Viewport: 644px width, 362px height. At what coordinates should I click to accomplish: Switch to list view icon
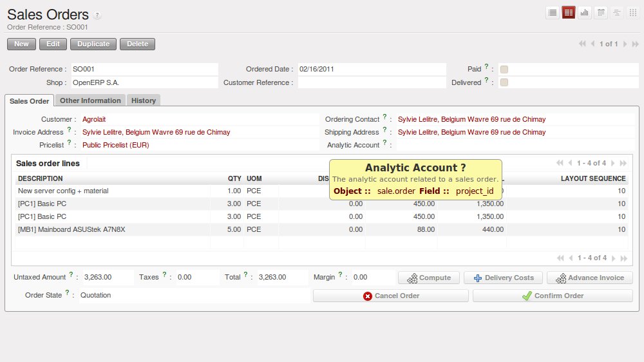[553, 13]
